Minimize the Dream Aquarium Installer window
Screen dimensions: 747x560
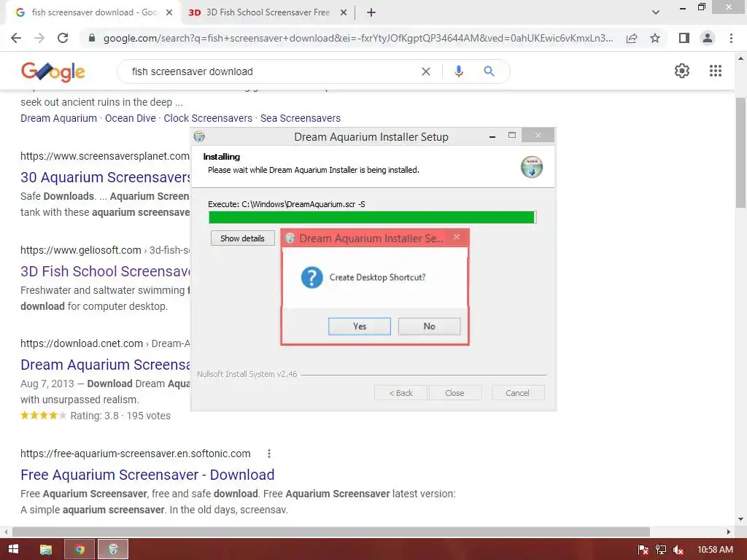[492, 136]
